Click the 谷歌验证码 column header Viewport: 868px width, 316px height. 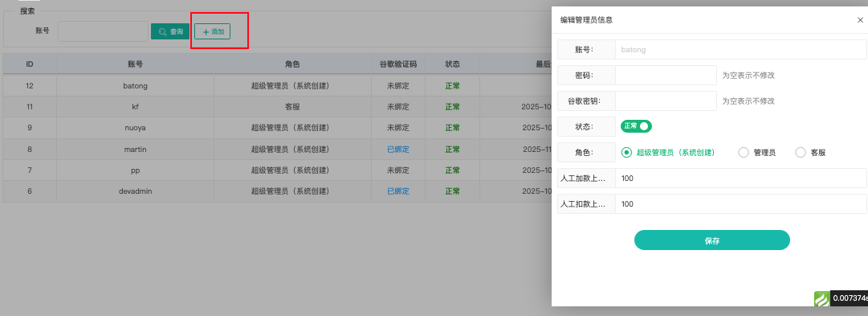tap(398, 64)
